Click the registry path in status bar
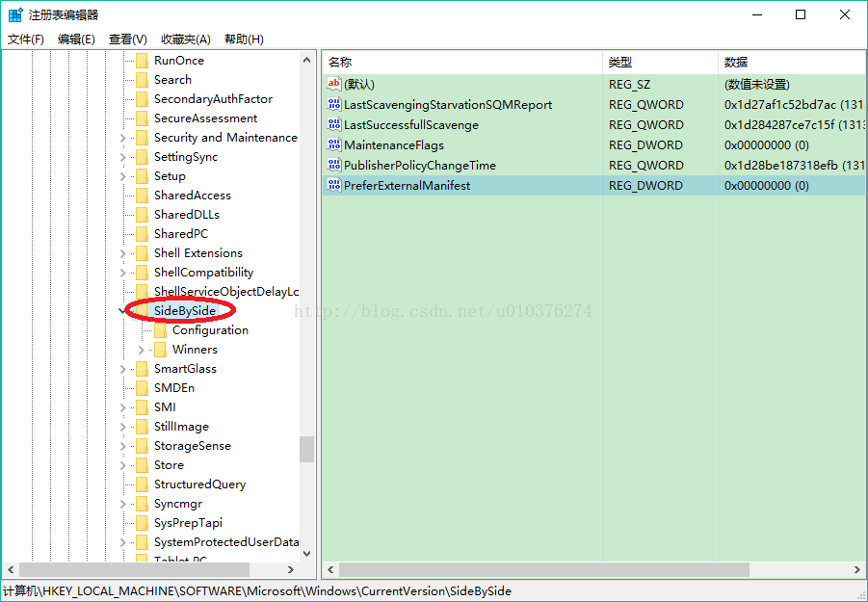Image resolution: width=868 pixels, height=602 pixels. (x=257, y=591)
